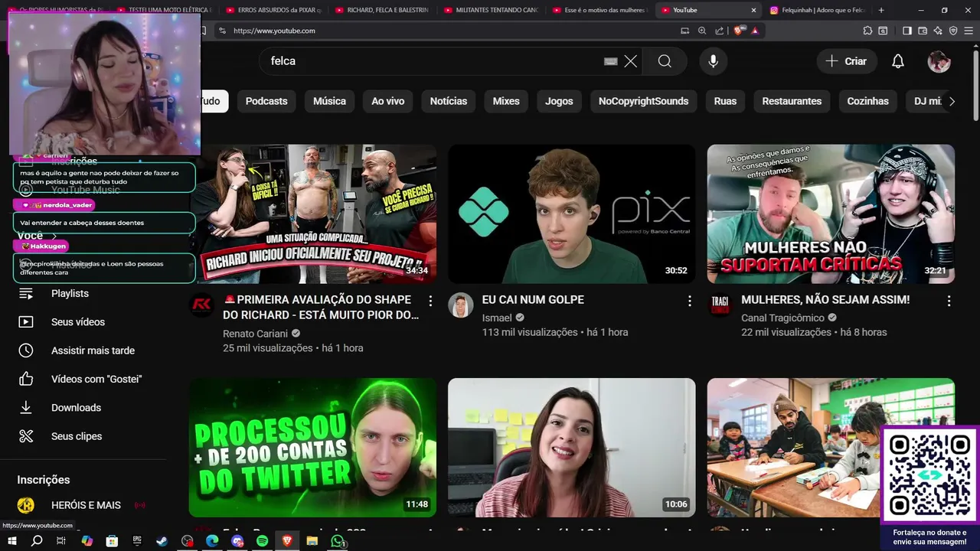The width and height of the screenshot is (980, 551).
Task: Click the zoom magnifier icon in address bar
Action: (702, 31)
